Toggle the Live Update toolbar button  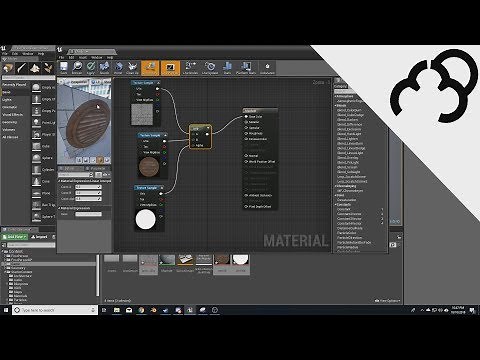pyautogui.click(x=210, y=68)
